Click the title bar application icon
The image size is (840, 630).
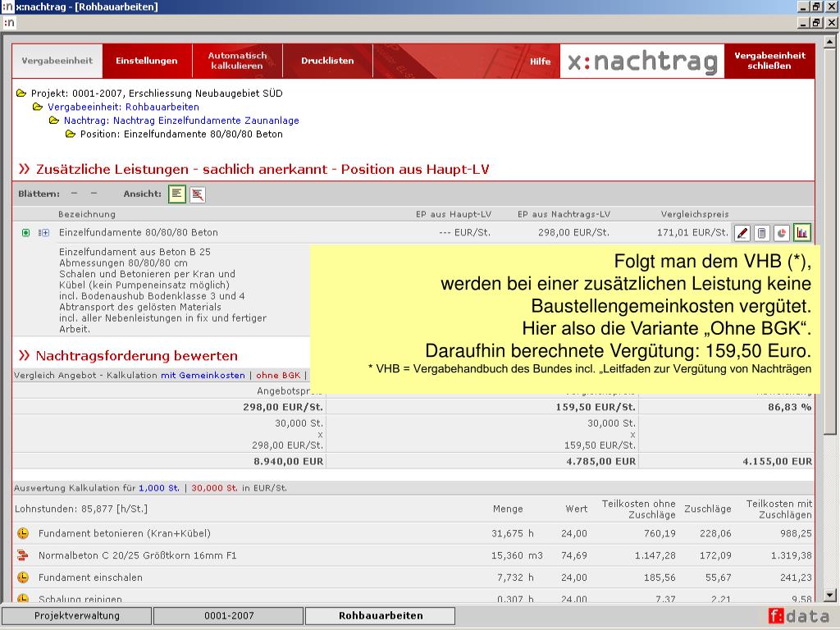(7, 7)
